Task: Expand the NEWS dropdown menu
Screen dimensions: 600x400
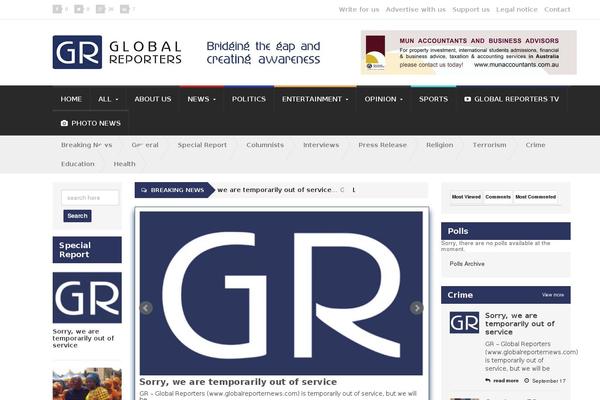Action: [202, 99]
